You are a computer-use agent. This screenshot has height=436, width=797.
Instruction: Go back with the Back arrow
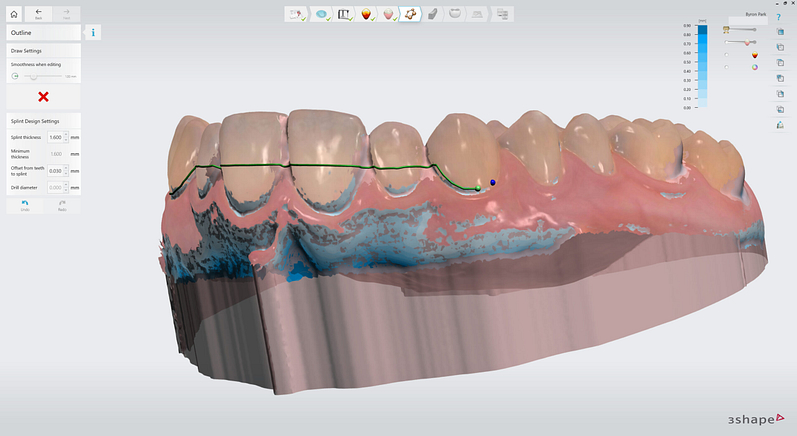pyautogui.click(x=39, y=14)
